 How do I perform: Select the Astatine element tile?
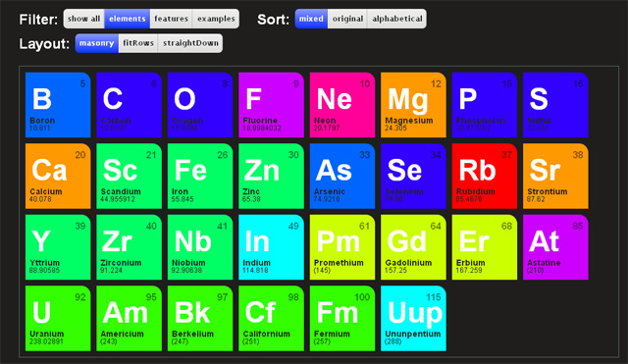pos(555,247)
